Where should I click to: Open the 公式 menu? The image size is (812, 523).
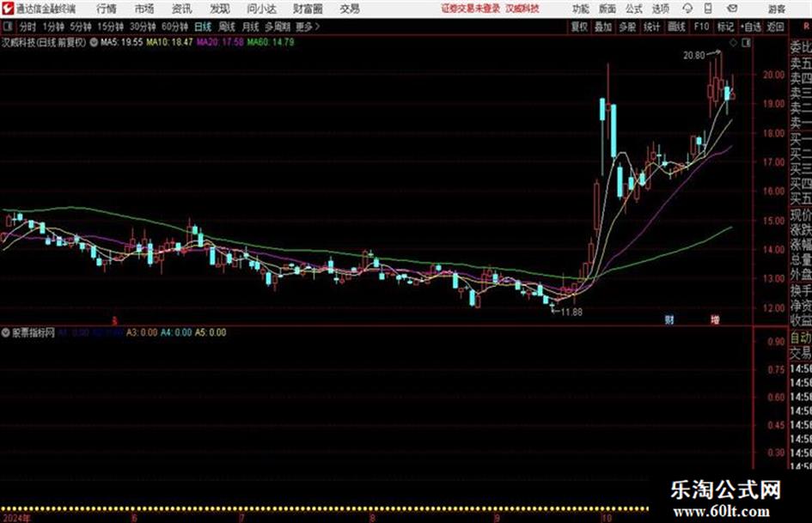pos(633,9)
